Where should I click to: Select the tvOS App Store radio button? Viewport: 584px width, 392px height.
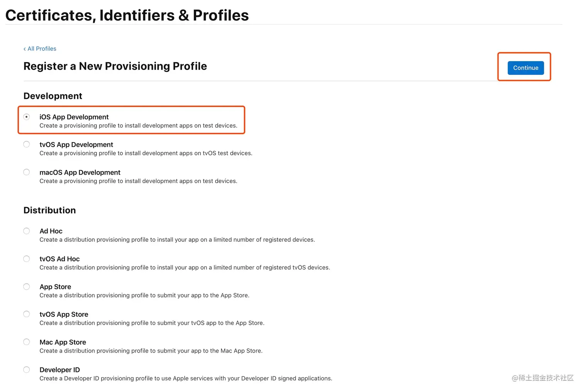click(x=27, y=314)
